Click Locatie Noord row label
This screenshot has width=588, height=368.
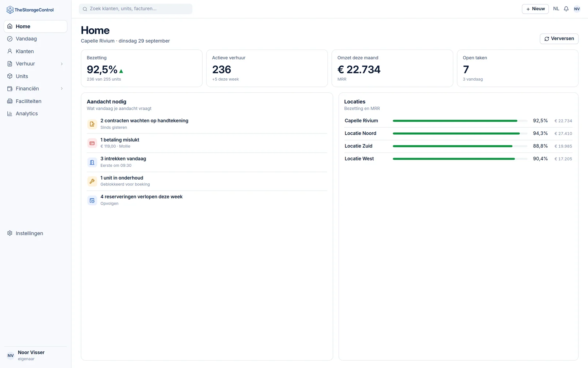coord(361,133)
